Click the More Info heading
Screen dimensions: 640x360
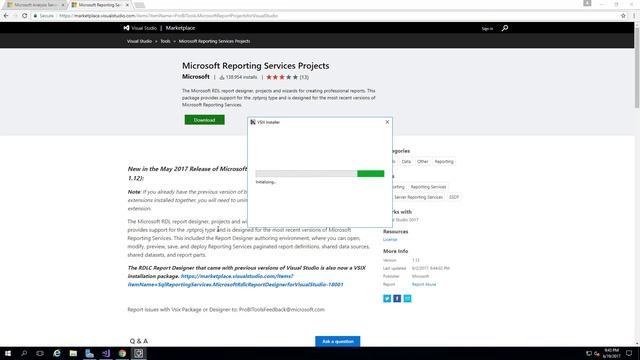(395, 251)
